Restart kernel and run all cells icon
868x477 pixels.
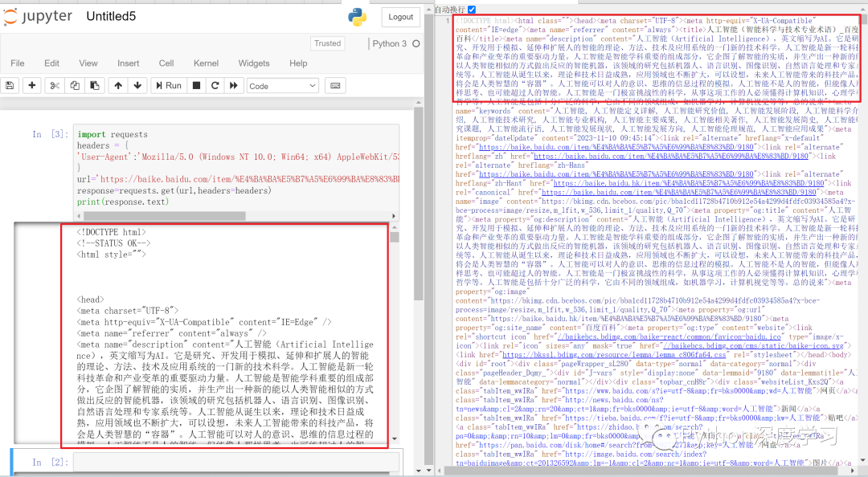[234, 86]
